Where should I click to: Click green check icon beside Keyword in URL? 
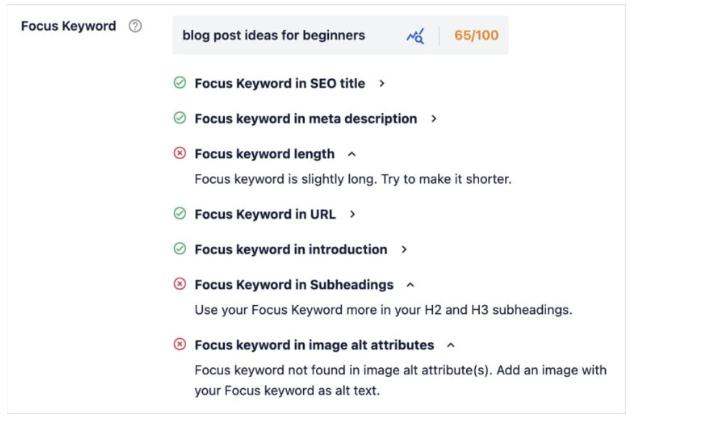(x=180, y=213)
